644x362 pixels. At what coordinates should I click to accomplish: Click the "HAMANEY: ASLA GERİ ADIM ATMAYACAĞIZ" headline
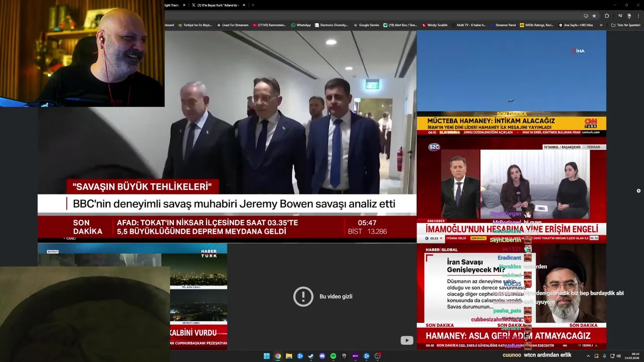pyautogui.click(x=508, y=335)
